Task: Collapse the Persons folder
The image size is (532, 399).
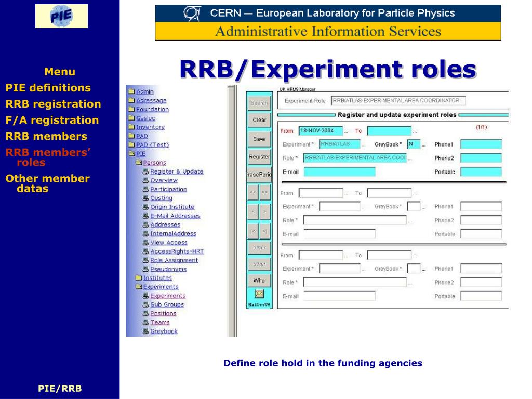Action: (139, 163)
